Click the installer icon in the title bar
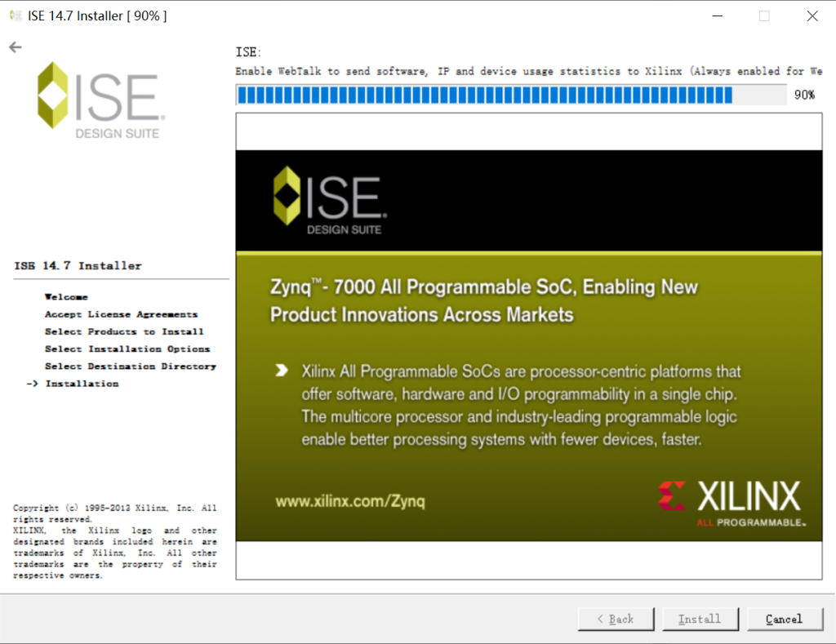The image size is (836, 644). [x=16, y=16]
